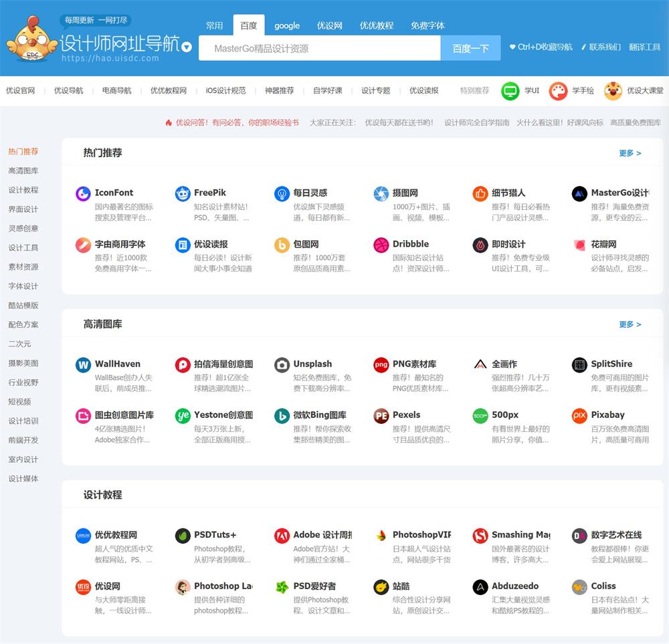Screen dimensions: 669x644
Task: Click the MasterGo search input field
Action: (319, 48)
